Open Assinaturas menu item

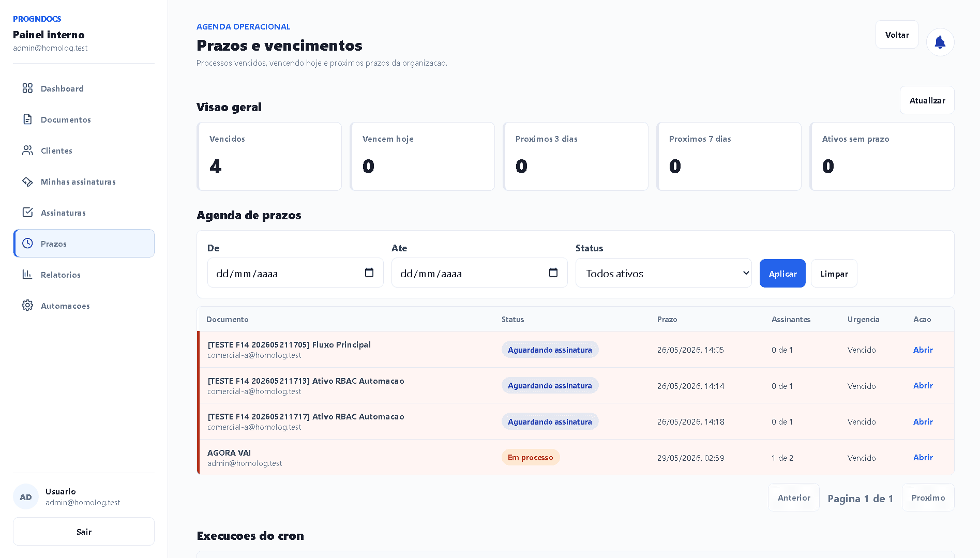(x=84, y=213)
